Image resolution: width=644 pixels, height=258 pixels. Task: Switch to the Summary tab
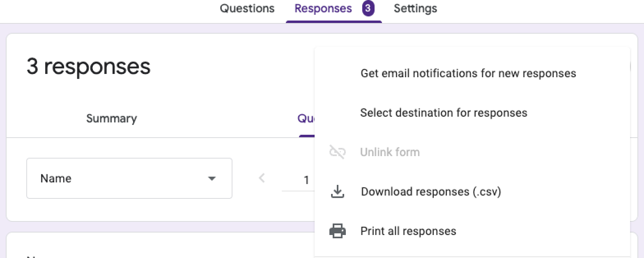tap(111, 118)
